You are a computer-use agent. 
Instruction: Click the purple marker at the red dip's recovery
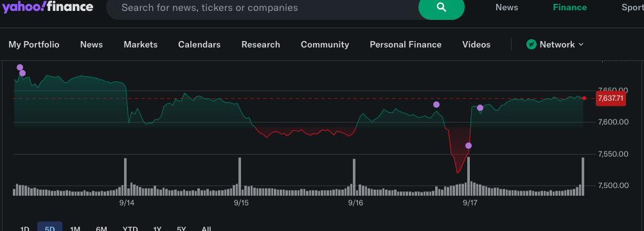point(468,146)
